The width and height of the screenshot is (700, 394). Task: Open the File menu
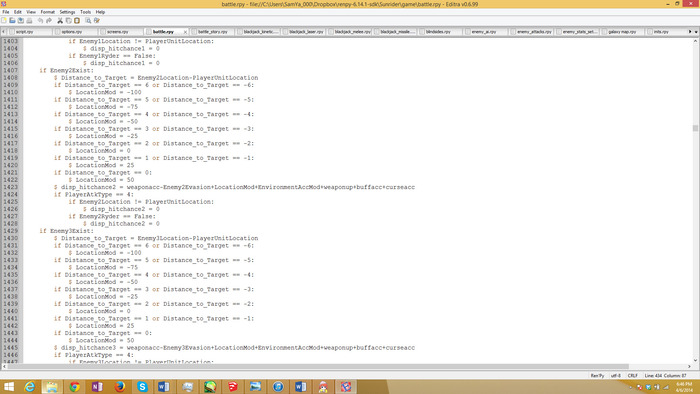click(6, 12)
